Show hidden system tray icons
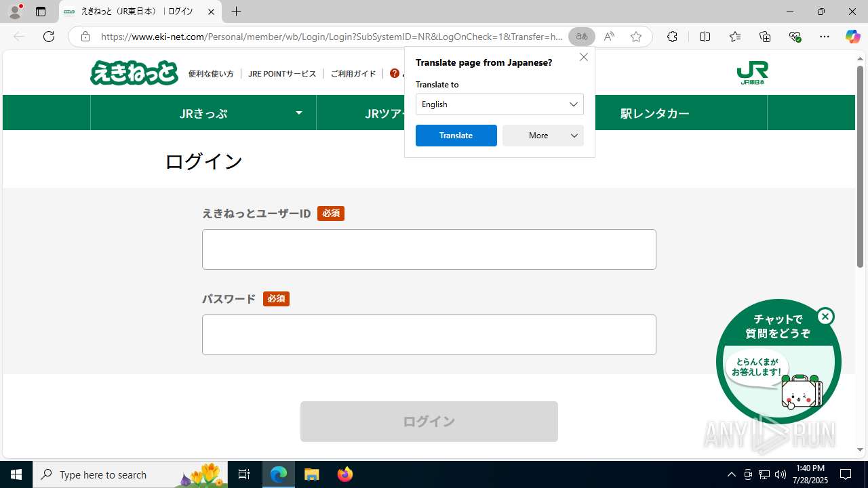Image resolution: width=868 pixels, height=488 pixels. click(x=731, y=474)
